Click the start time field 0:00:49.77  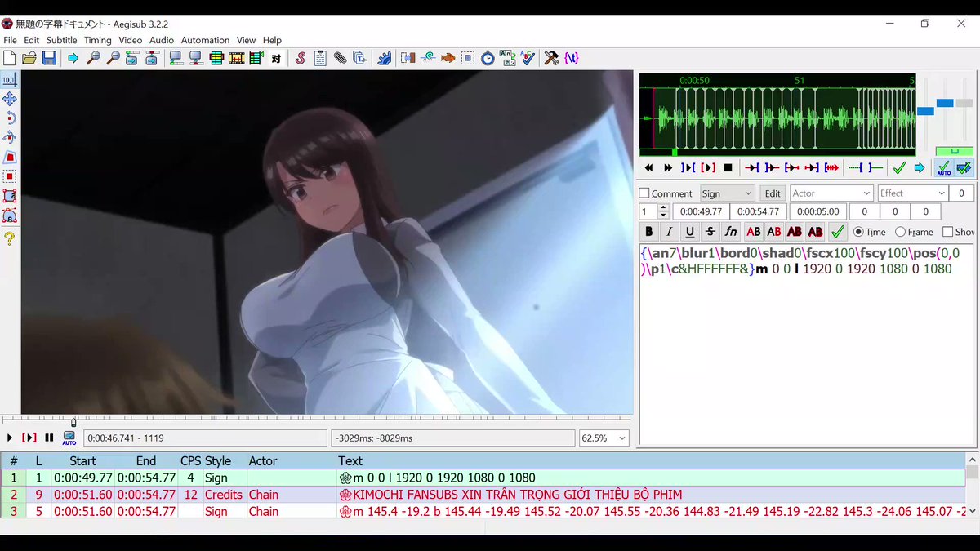(700, 211)
